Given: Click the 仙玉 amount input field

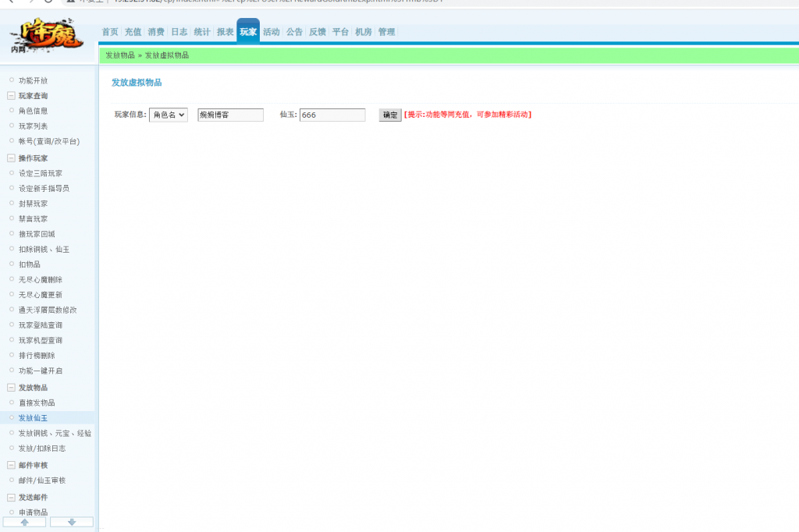Looking at the screenshot, I should pos(332,115).
